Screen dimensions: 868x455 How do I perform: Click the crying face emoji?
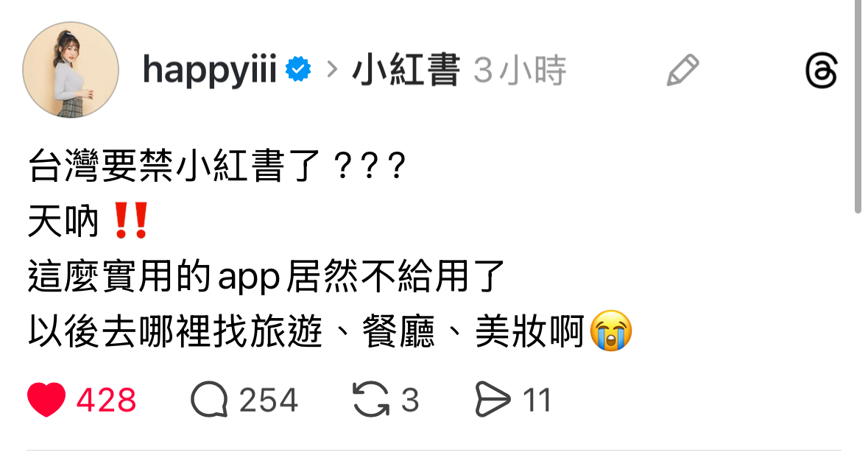tap(611, 331)
